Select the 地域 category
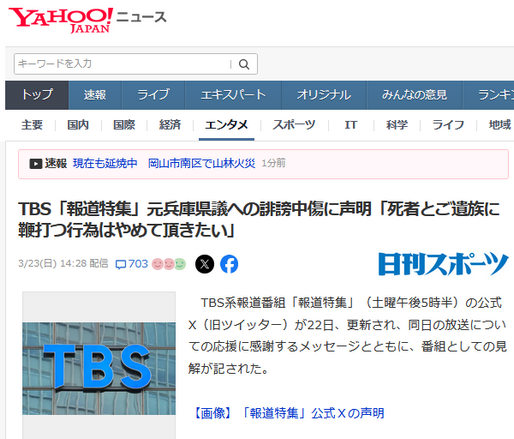Image resolution: width=514 pixels, height=439 pixels. 500,125
